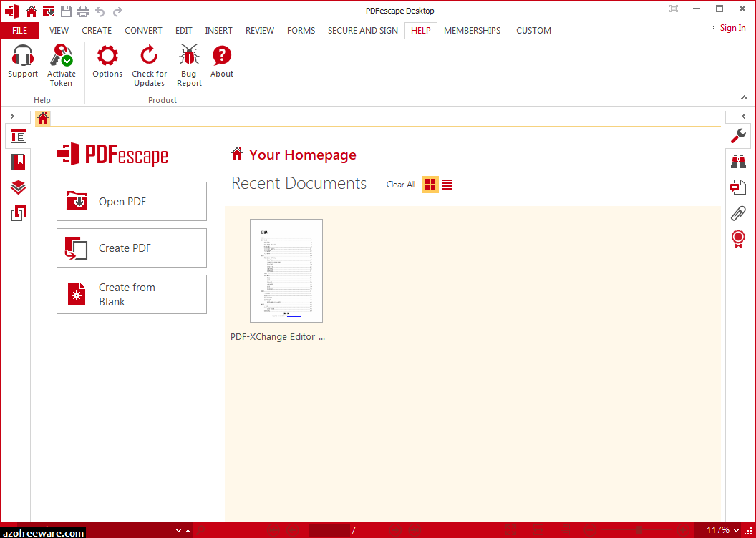Switch to the INSERT tab
756x538 pixels.
coord(218,30)
